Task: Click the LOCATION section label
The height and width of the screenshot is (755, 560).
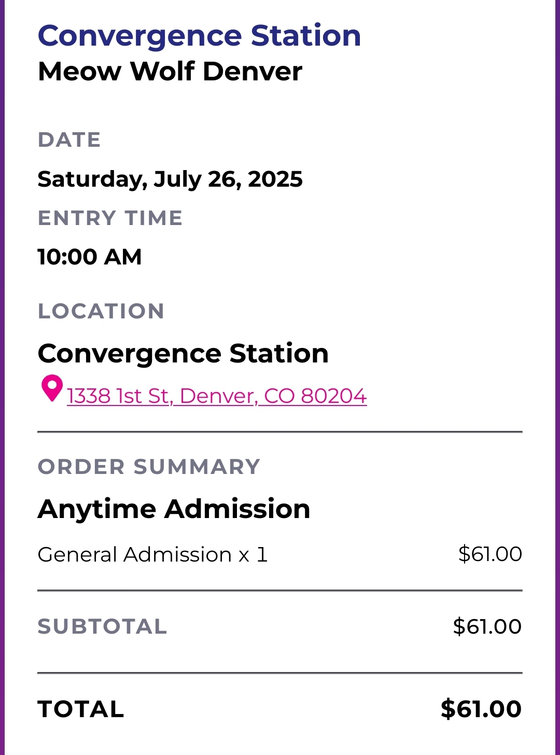Action: tap(101, 311)
